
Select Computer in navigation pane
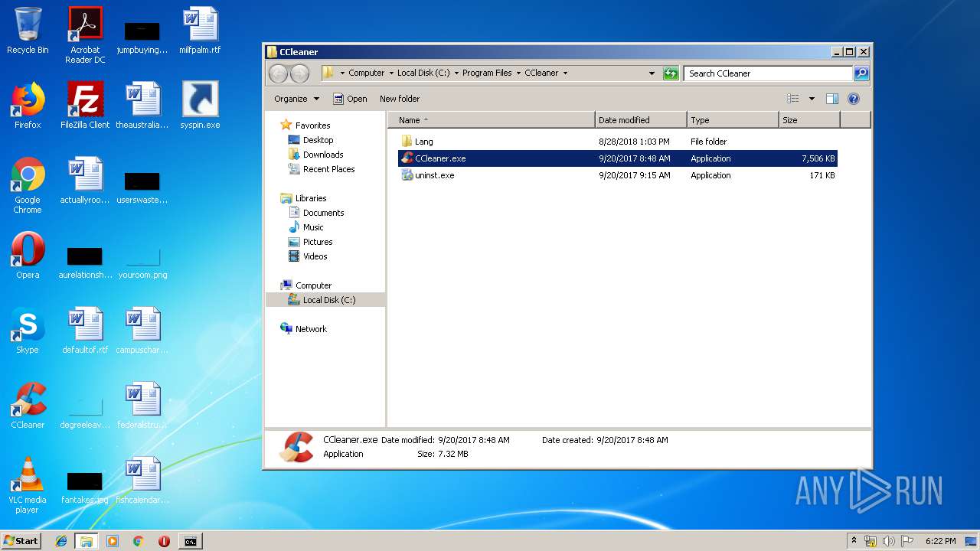(313, 285)
